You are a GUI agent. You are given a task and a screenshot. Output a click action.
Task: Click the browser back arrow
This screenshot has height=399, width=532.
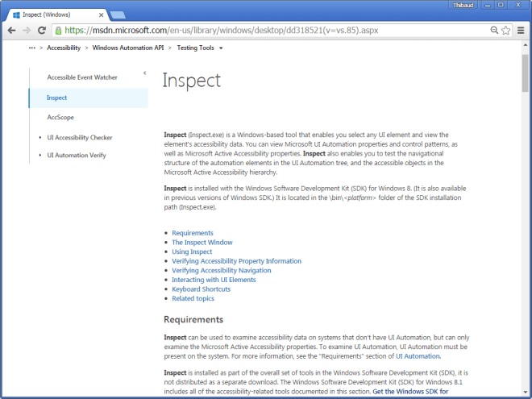pos(11,31)
